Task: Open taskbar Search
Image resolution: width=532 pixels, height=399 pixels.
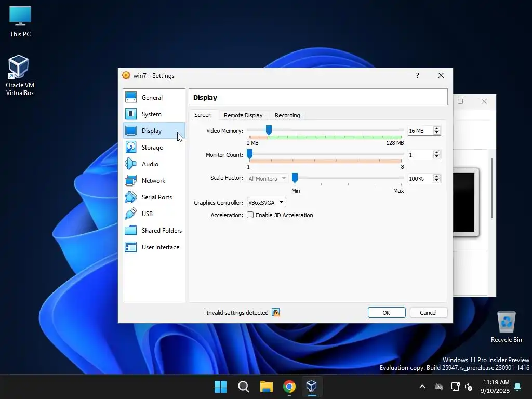Action: point(243,387)
